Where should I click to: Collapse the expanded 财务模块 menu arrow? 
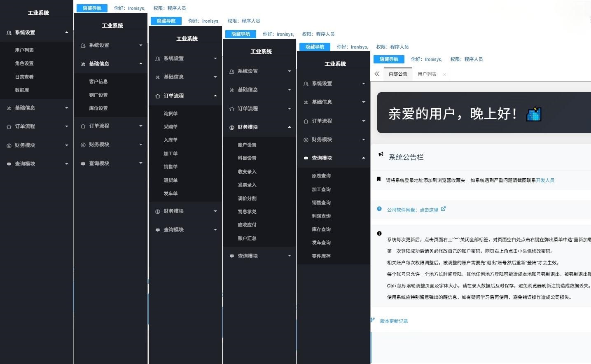pyautogui.click(x=290, y=127)
